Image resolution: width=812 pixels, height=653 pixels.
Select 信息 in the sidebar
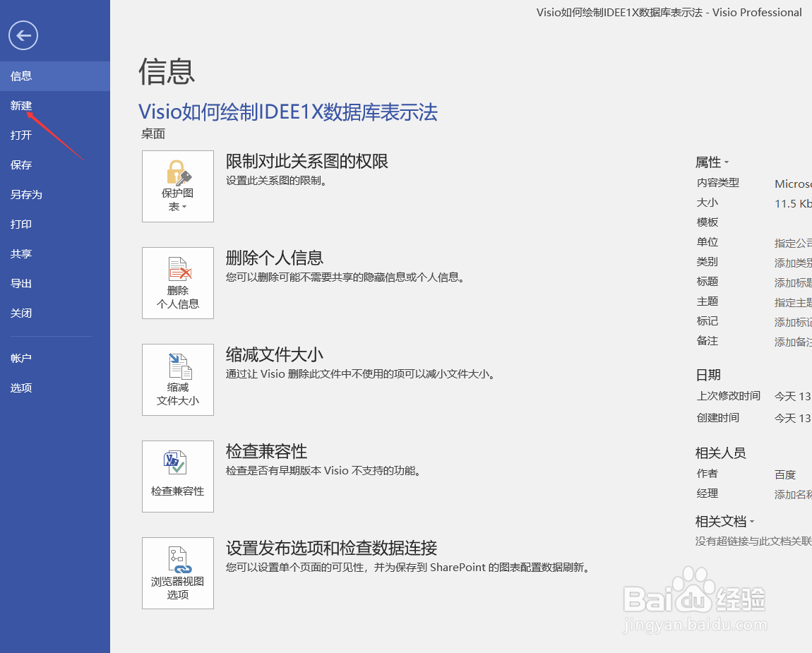pos(55,76)
